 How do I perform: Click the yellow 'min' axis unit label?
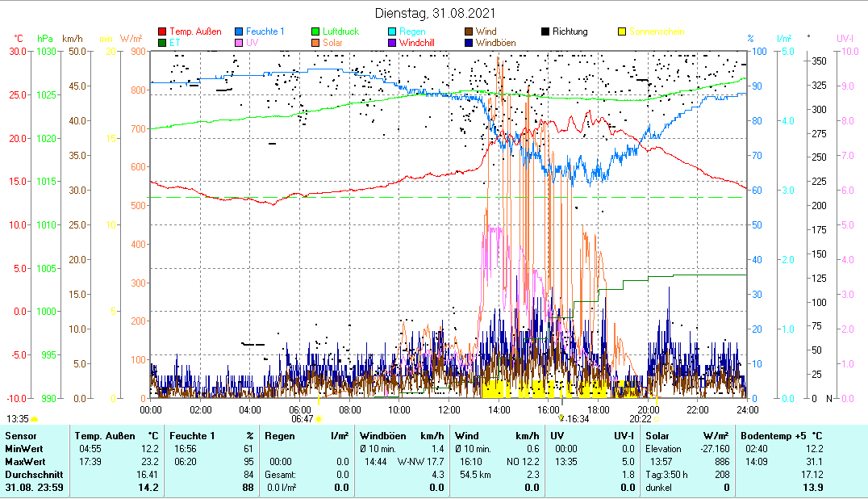tap(106, 39)
